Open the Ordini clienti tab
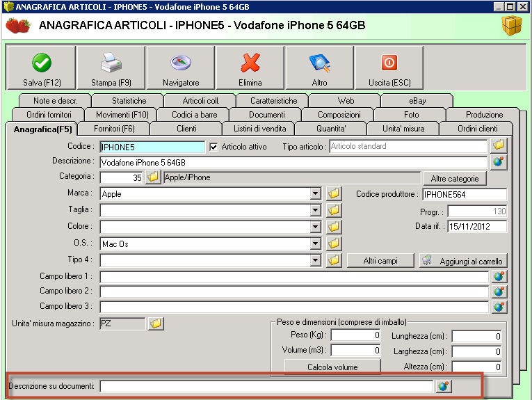 click(x=477, y=129)
